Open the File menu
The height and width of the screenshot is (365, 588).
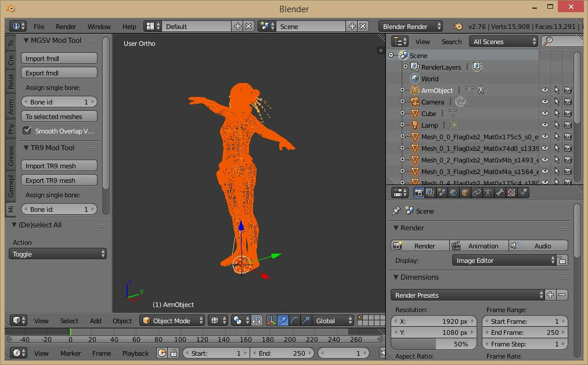pyautogui.click(x=39, y=26)
